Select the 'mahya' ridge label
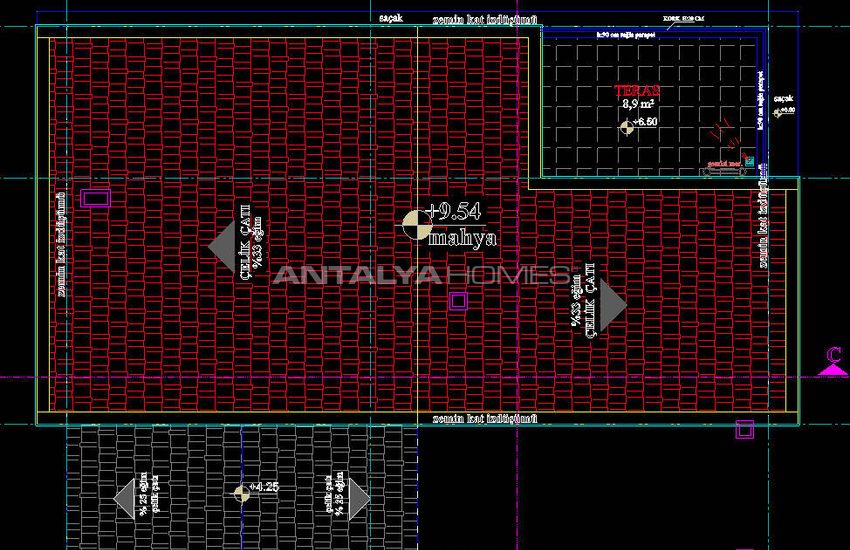The width and height of the screenshot is (850, 550). point(462,238)
